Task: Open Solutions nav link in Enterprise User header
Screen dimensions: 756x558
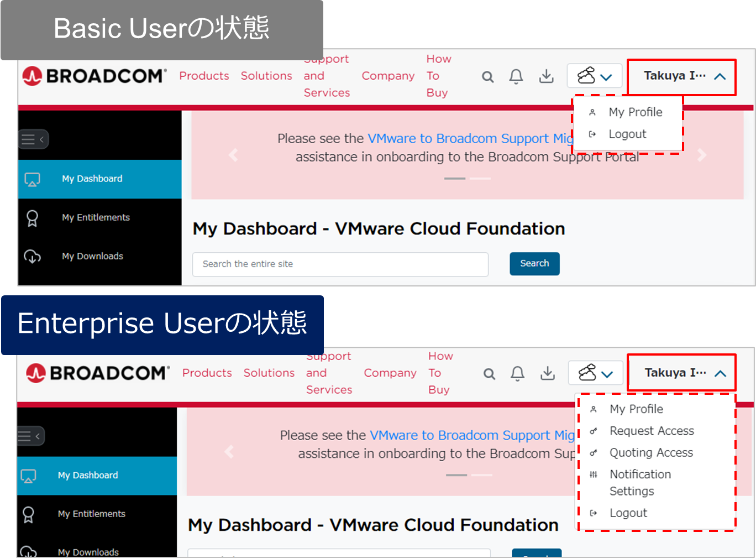Action: 269,373
